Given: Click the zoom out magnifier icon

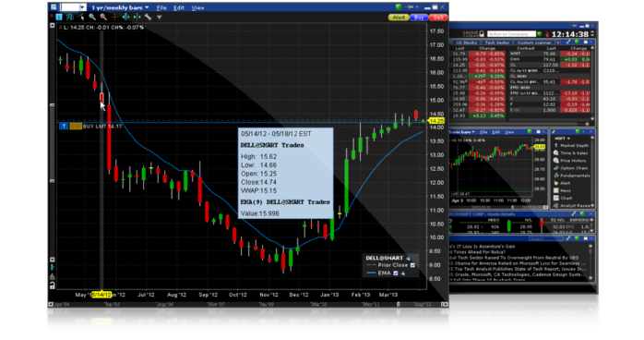Looking at the screenshot, I should [103, 17].
